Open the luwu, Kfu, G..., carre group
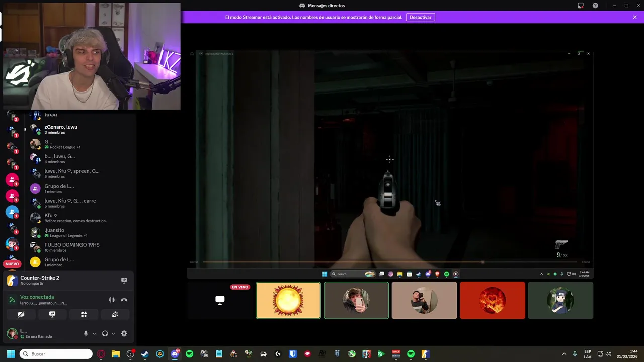This screenshot has height=362, width=644. pyautogui.click(x=80, y=203)
